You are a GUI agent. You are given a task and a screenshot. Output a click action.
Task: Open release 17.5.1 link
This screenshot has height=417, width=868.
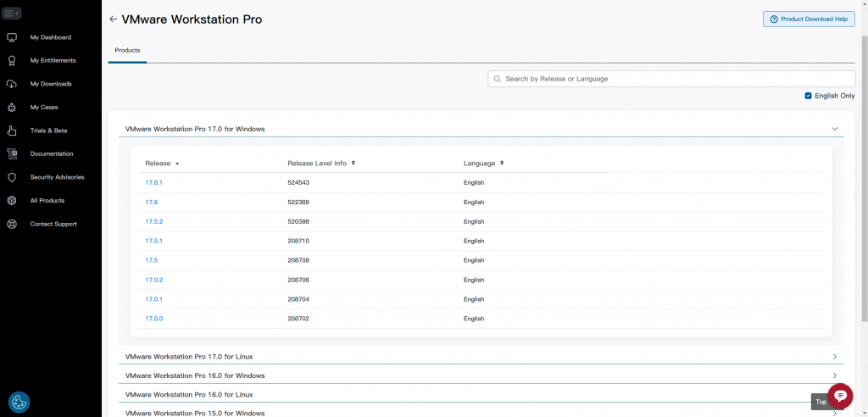tap(154, 241)
